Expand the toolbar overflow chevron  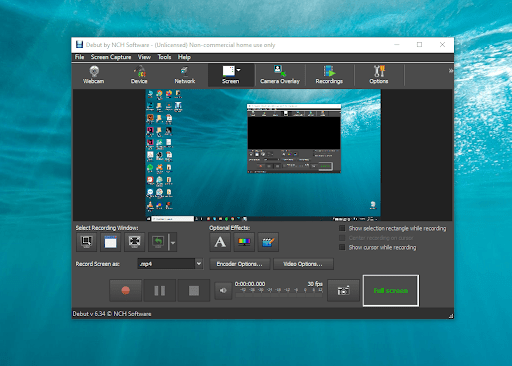[x=450, y=70]
